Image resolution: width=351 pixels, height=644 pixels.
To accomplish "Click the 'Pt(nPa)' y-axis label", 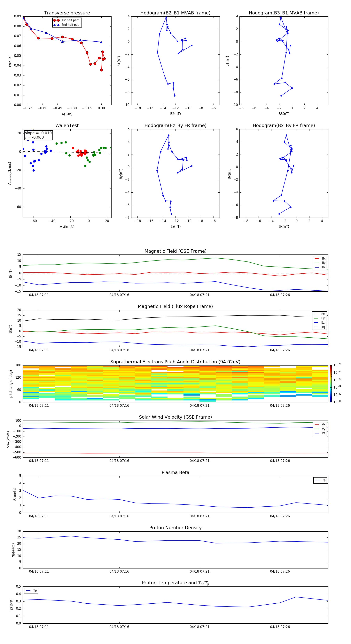I will 10,61.
